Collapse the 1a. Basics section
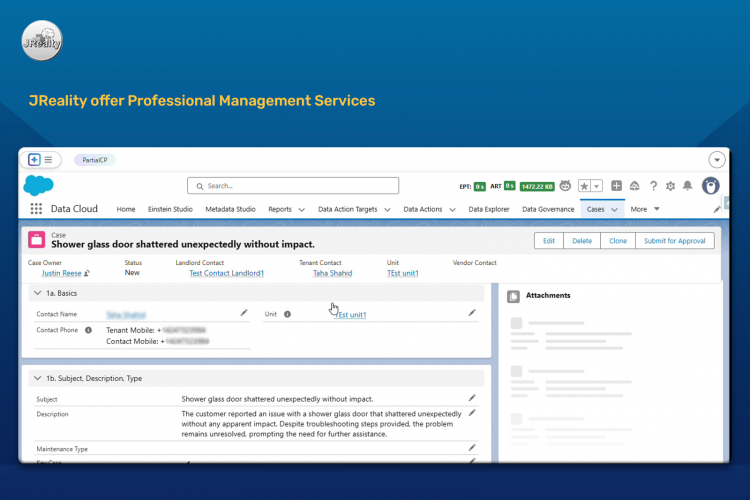The height and width of the screenshot is (500, 750). click(x=37, y=293)
